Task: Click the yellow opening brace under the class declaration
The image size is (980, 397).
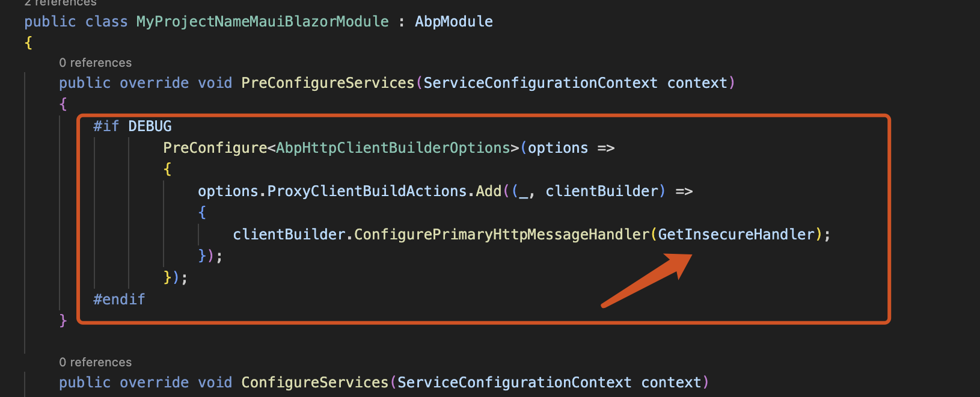Action: 28,43
